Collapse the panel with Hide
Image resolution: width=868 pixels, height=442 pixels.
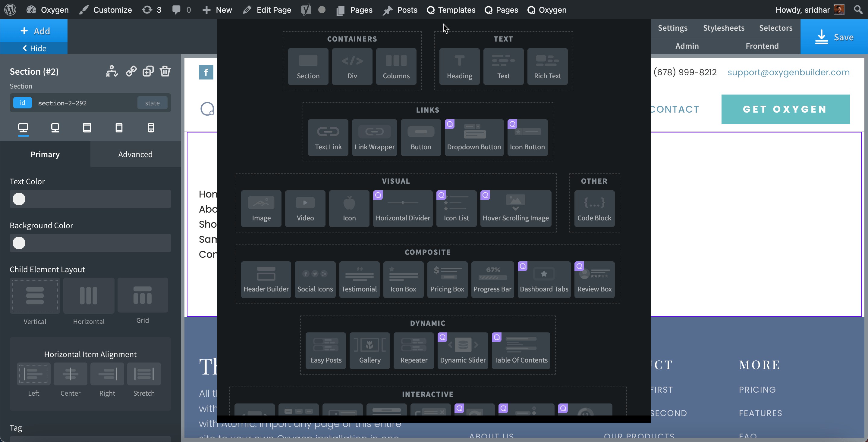pos(34,48)
